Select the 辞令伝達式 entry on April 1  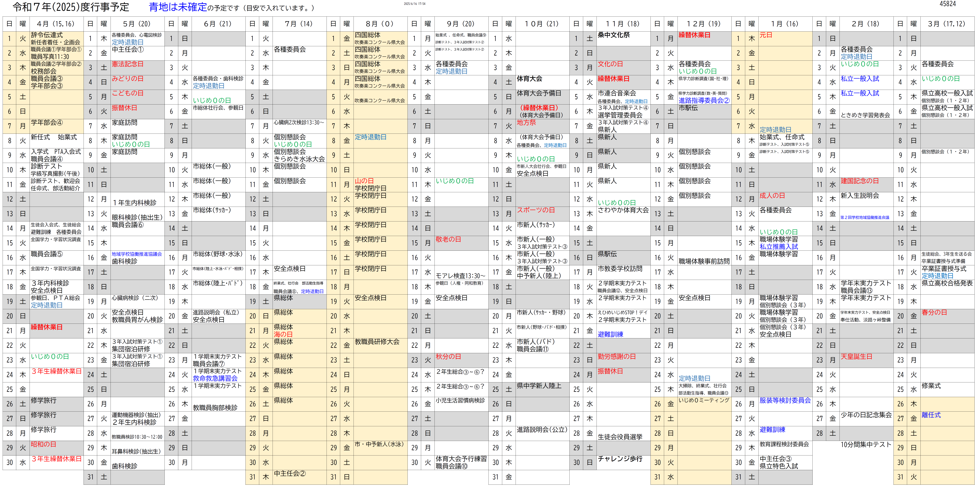click(47, 35)
